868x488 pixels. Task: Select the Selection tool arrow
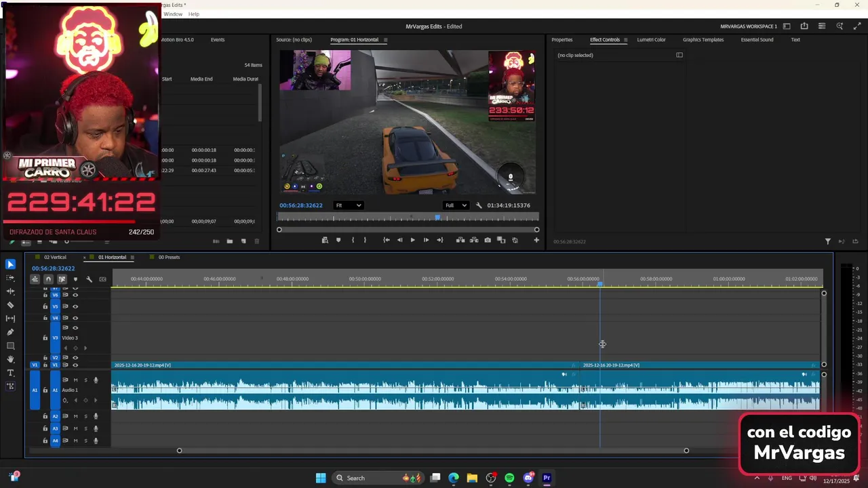click(10, 264)
